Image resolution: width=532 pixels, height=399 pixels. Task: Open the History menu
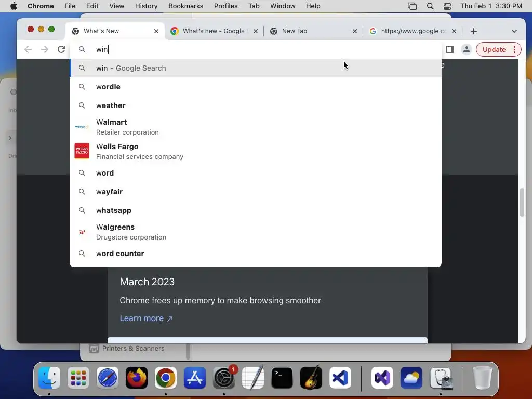point(146,6)
